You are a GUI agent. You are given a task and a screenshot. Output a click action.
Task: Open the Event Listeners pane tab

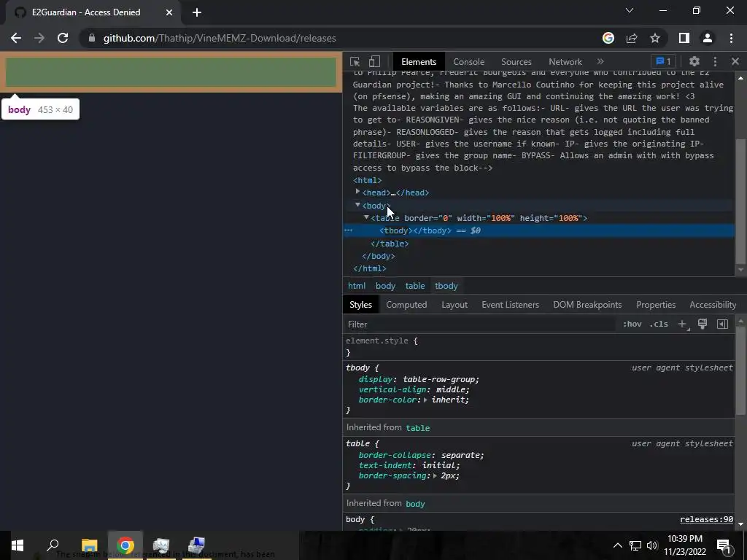pyautogui.click(x=510, y=305)
